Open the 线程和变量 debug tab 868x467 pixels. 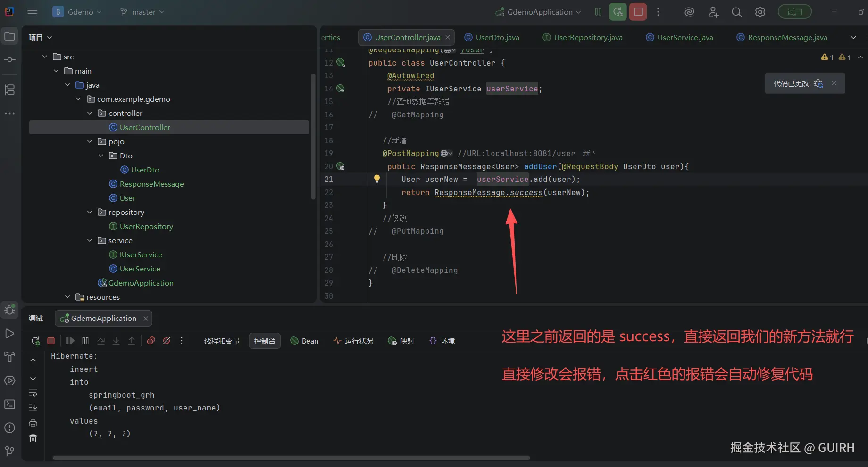click(222, 341)
